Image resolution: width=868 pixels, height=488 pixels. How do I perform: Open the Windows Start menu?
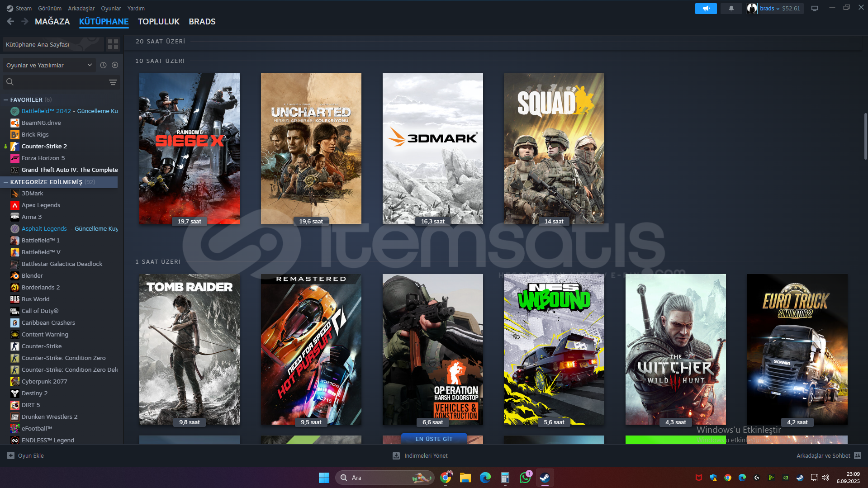(x=324, y=478)
